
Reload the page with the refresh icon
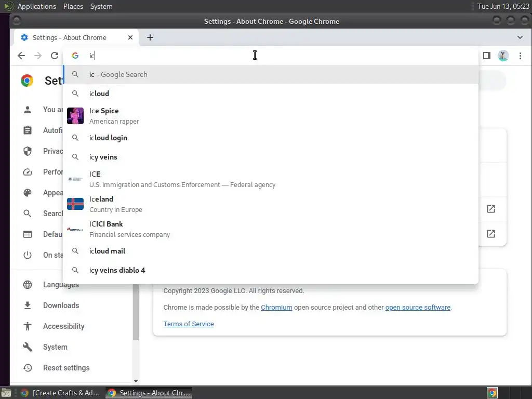[x=54, y=56]
